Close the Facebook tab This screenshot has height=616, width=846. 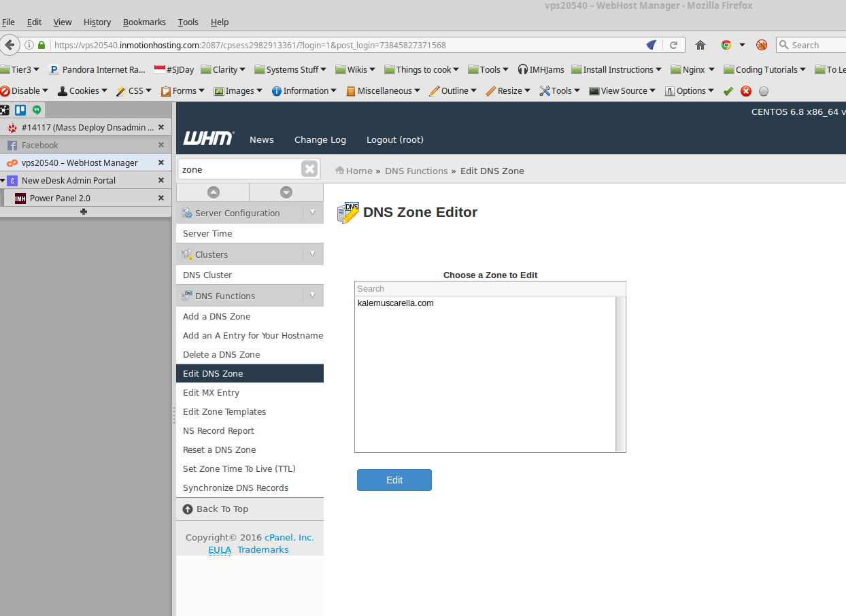click(161, 145)
